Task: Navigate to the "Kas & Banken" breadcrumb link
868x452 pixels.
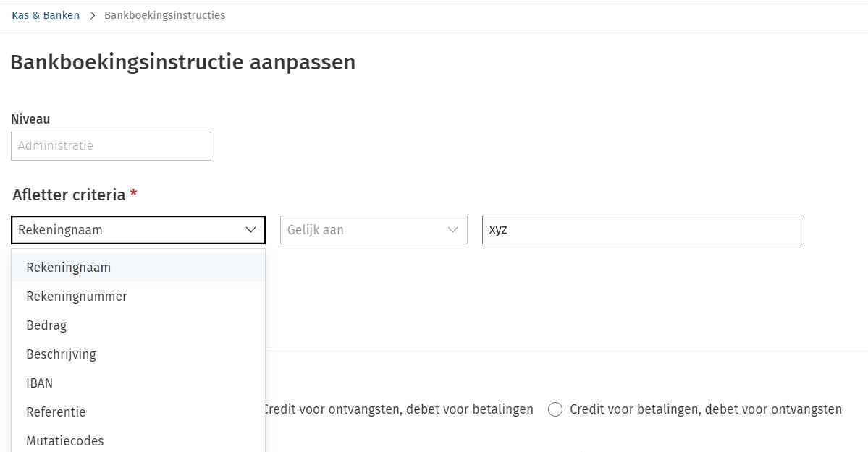Action: tap(45, 14)
